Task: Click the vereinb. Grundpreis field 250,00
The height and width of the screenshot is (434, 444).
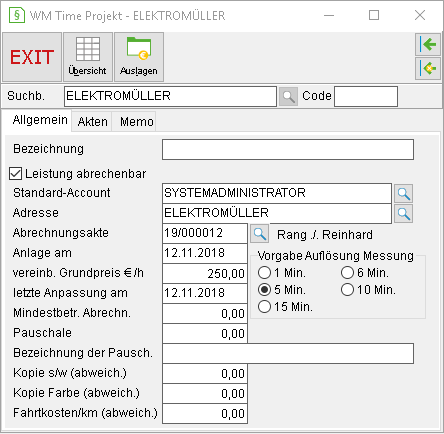Action: (205, 273)
